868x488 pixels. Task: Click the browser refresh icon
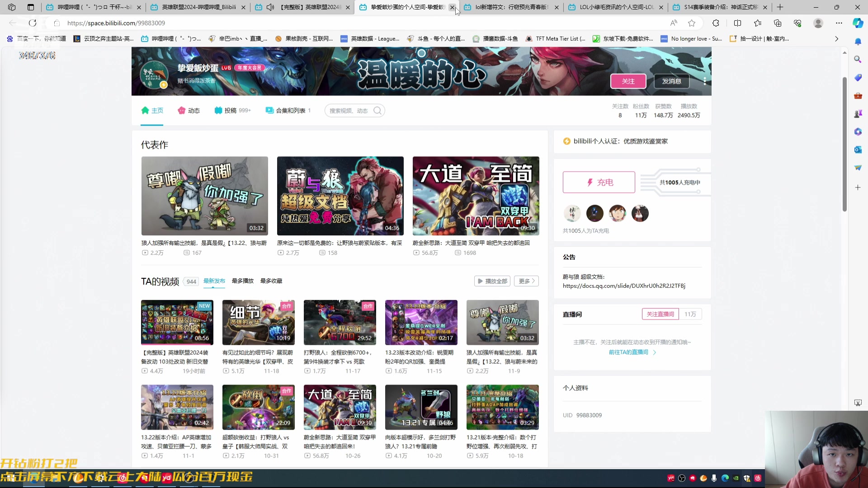pyautogui.click(x=32, y=23)
